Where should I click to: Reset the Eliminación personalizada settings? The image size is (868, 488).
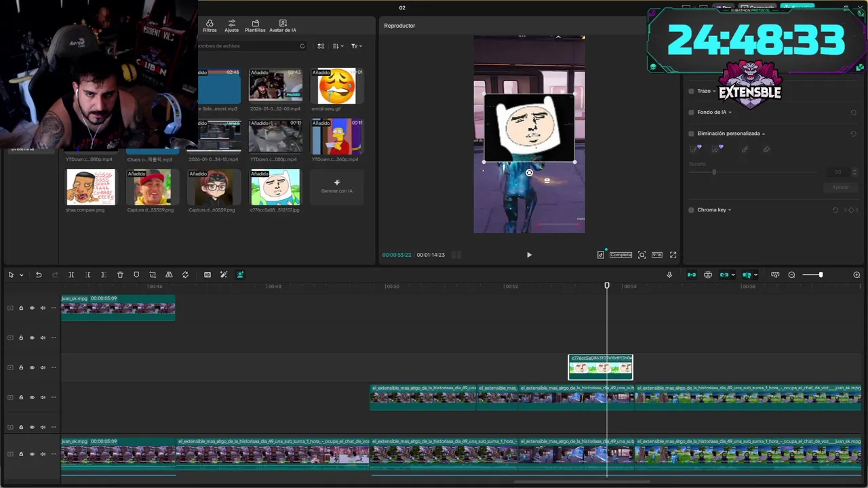tap(853, 134)
